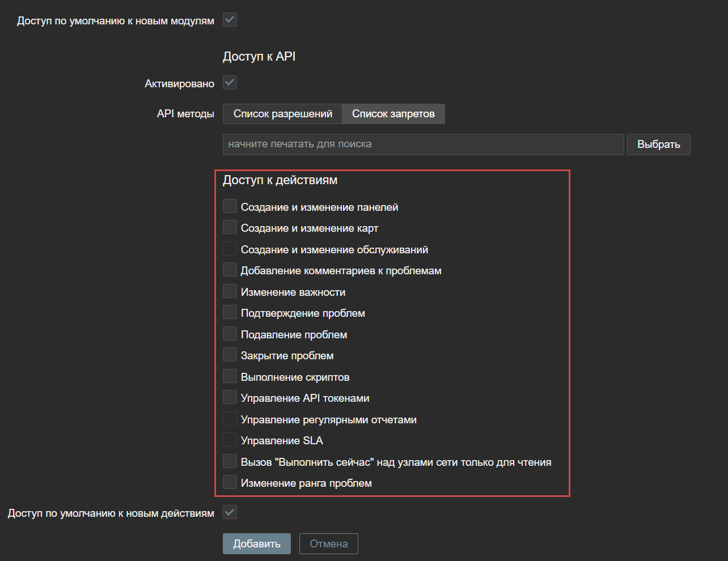The image size is (728, 561).
Task: Check Управление API токенами checkbox
Action: [230, 397]
